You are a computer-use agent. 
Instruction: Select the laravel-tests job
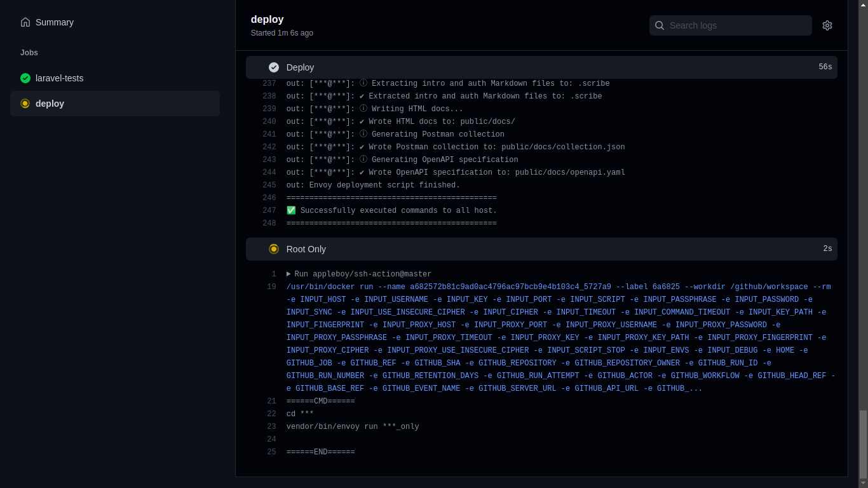[x=115, y=78]
